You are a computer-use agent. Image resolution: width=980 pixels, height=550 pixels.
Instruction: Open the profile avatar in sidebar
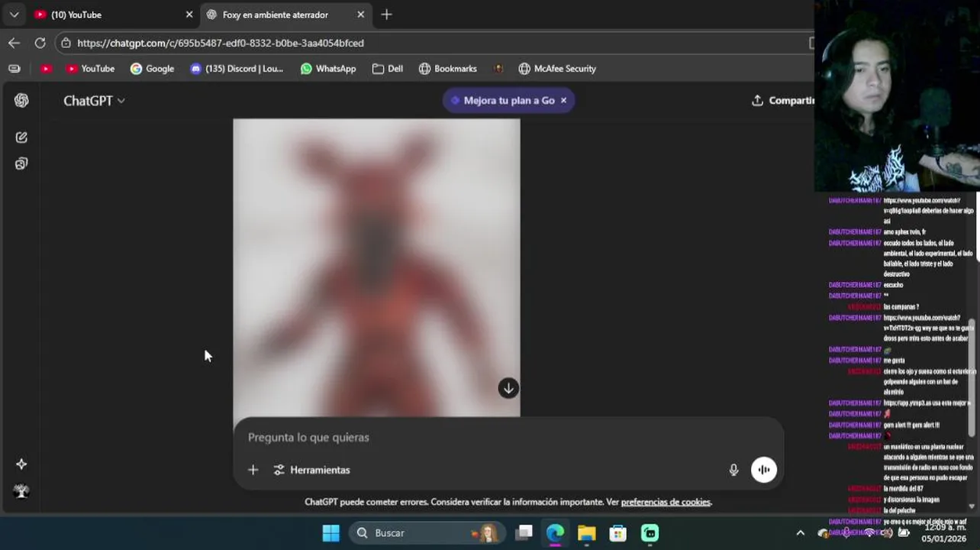coord(21,491)
